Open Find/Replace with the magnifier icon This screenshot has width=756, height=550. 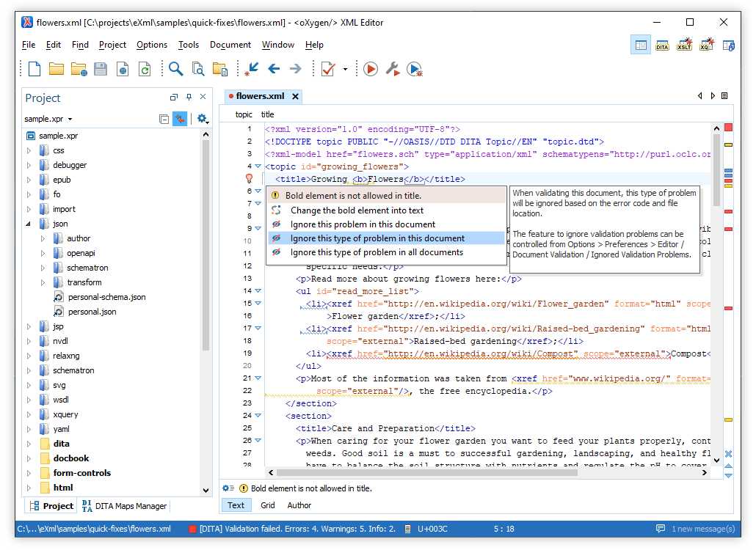click(176, 69)
